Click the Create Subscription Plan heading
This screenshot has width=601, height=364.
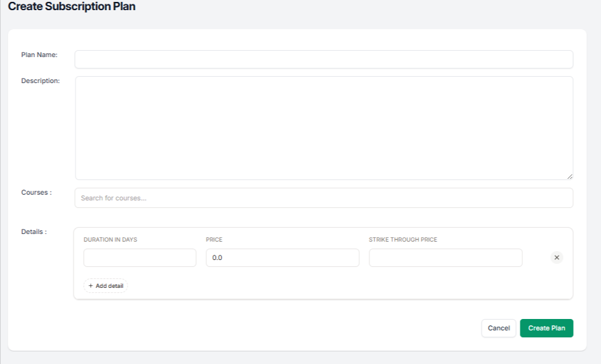tap(72, 7)
